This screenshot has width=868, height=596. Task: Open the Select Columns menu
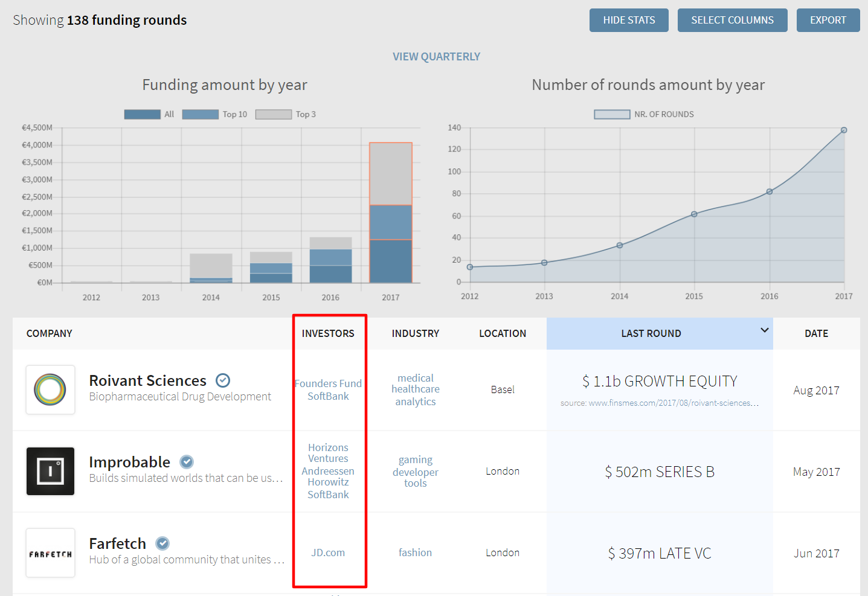tap(732, 20)
